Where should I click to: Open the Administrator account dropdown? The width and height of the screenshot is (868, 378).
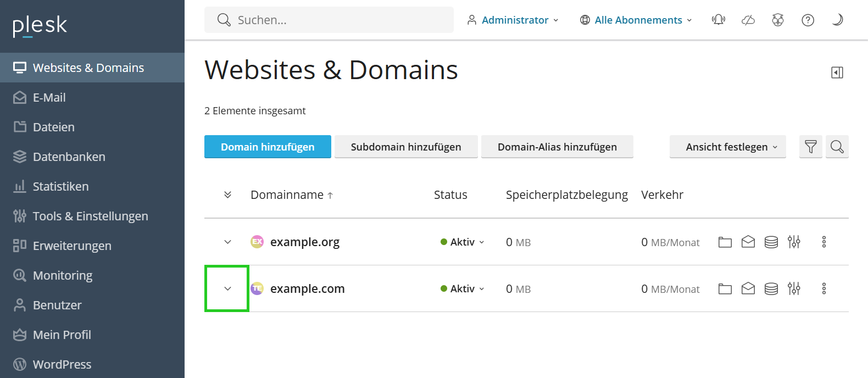coord(513,20)
